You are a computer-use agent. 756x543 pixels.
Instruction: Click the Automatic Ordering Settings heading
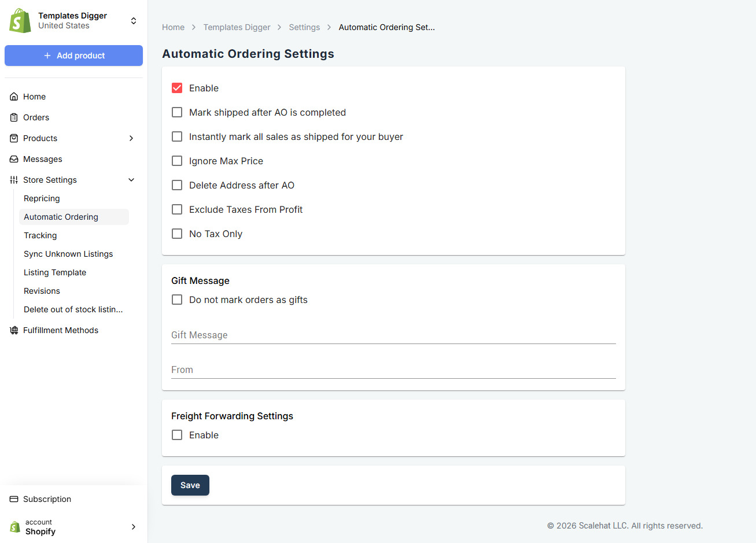pos(248,54)
